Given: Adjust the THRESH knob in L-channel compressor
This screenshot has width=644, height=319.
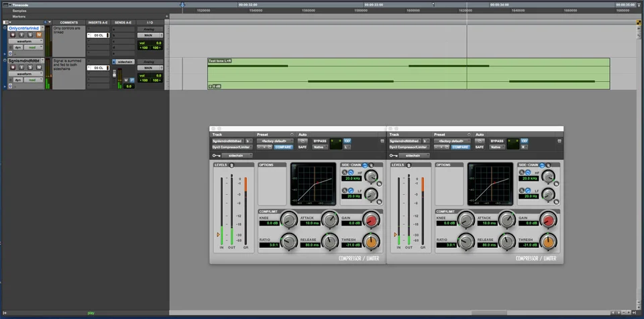Looking at the screenshot, I should [371, 241].
